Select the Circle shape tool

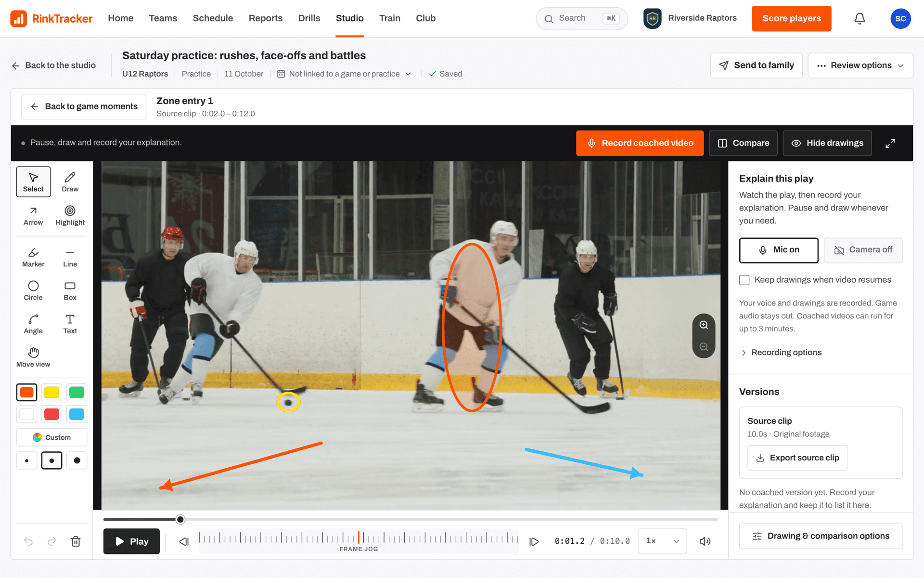[33, 290]
